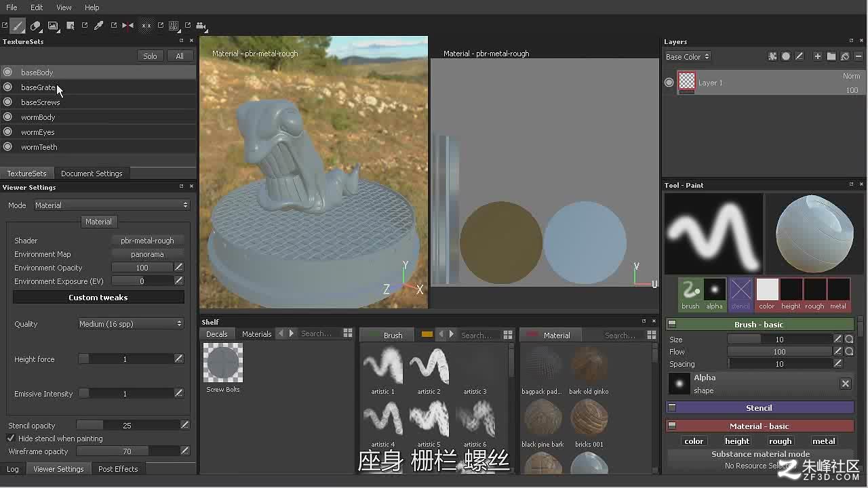868x488 pixels.
Task: Click the panorama environment map selector
Action: tap(147, 254)
